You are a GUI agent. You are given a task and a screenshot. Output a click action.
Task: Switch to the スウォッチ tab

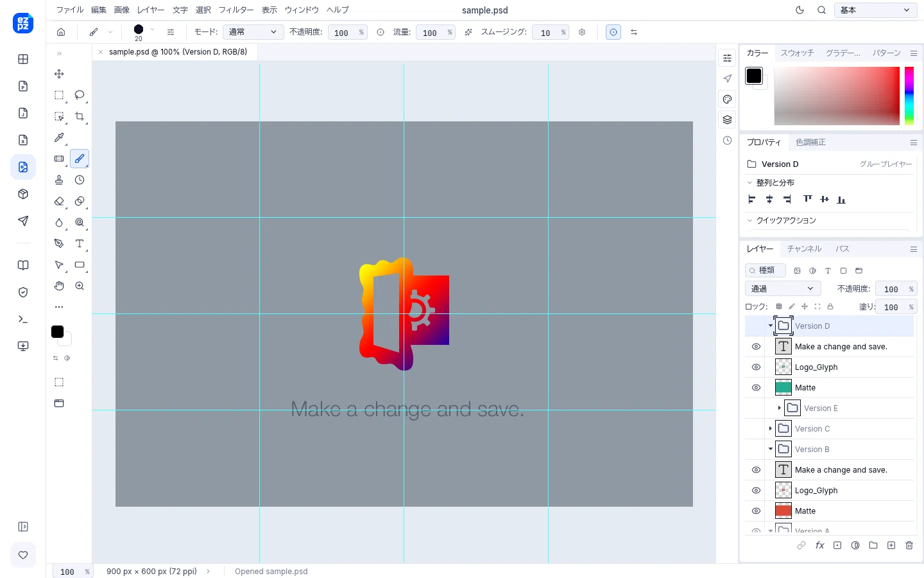click(798, 53)
